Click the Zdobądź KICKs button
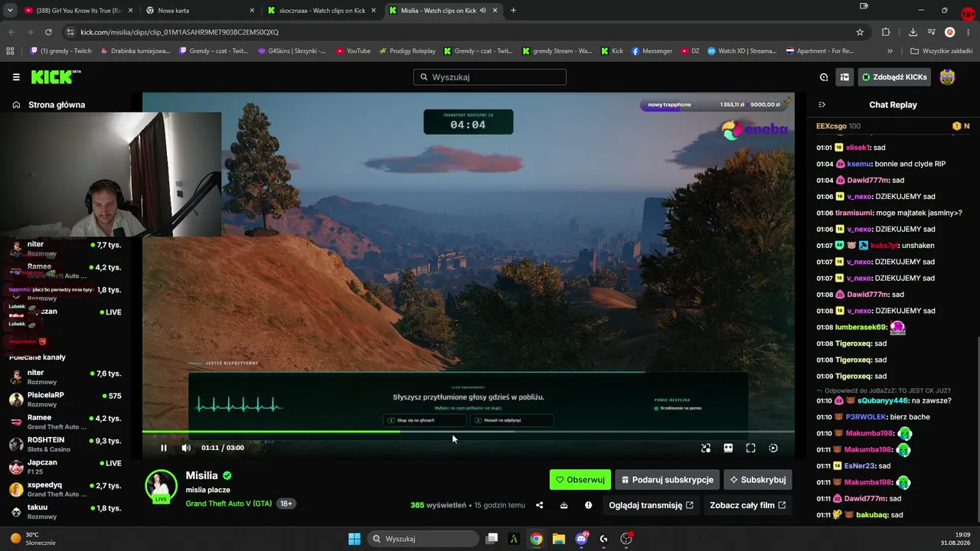Viewport: 980px width, 551px height. (x=894, y=77)
